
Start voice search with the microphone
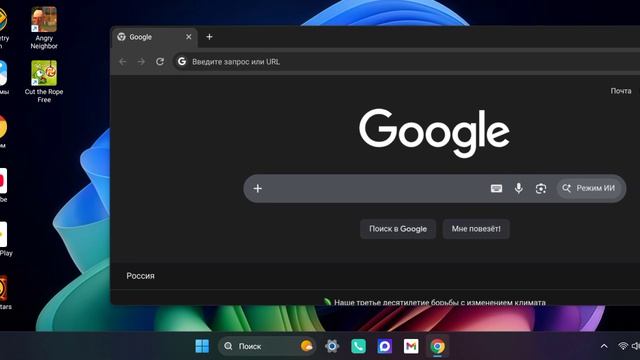[518, 188]
